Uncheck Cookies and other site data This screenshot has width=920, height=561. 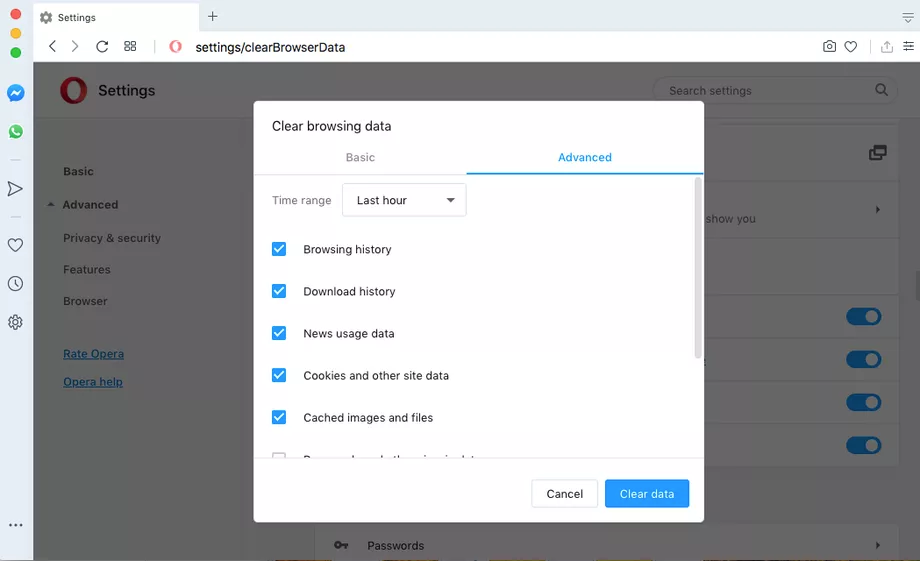pyautogui.click(x=279, y=375)
